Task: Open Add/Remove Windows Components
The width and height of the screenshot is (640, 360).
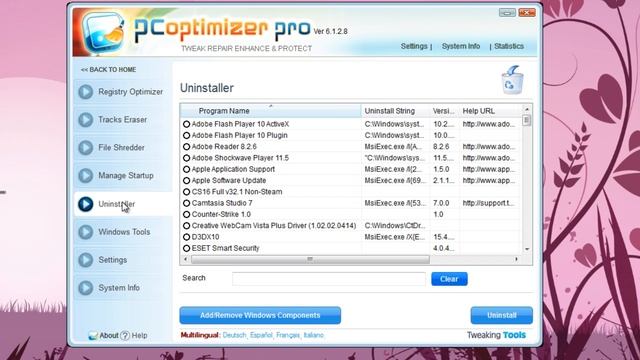Action: 260,316
